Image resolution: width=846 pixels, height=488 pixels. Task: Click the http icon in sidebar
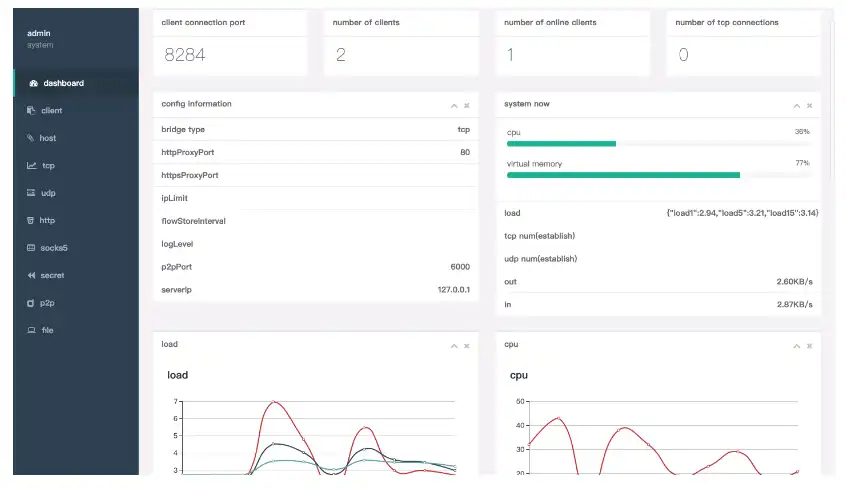31,220
